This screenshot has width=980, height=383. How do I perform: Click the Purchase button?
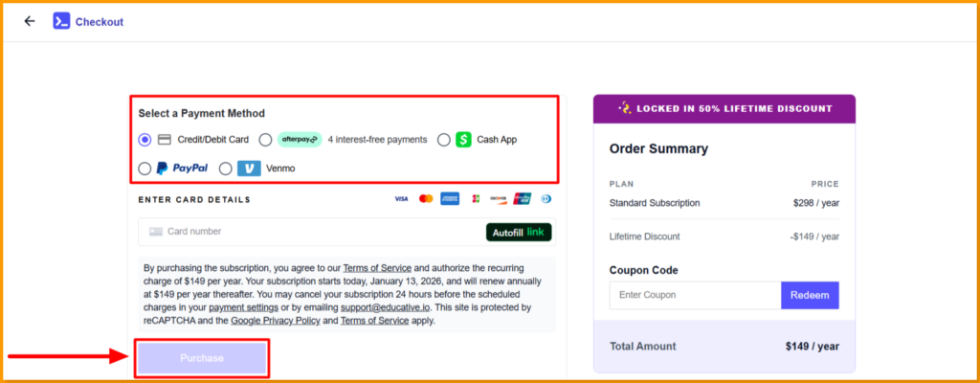coord(201,358)
